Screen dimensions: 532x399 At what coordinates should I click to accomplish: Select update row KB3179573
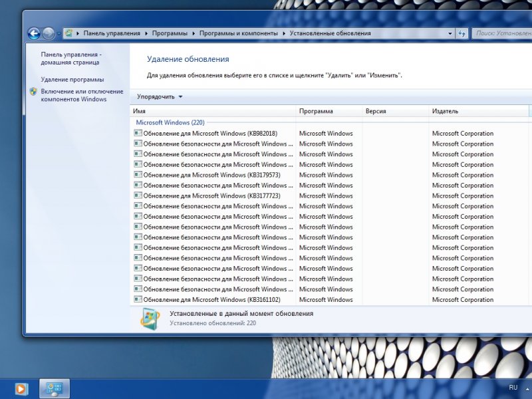click(x=331, y=175)
